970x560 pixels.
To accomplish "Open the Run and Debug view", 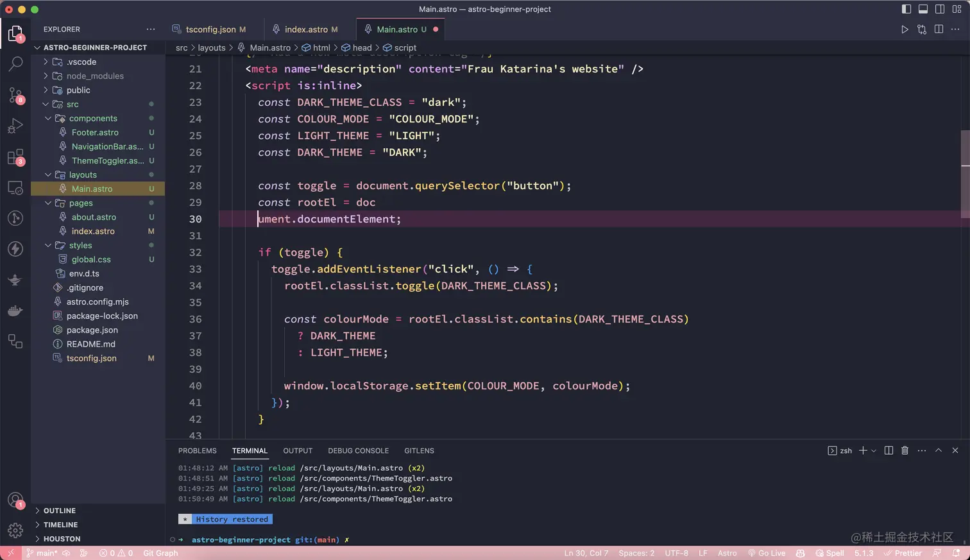I will [x=15, y=126].
